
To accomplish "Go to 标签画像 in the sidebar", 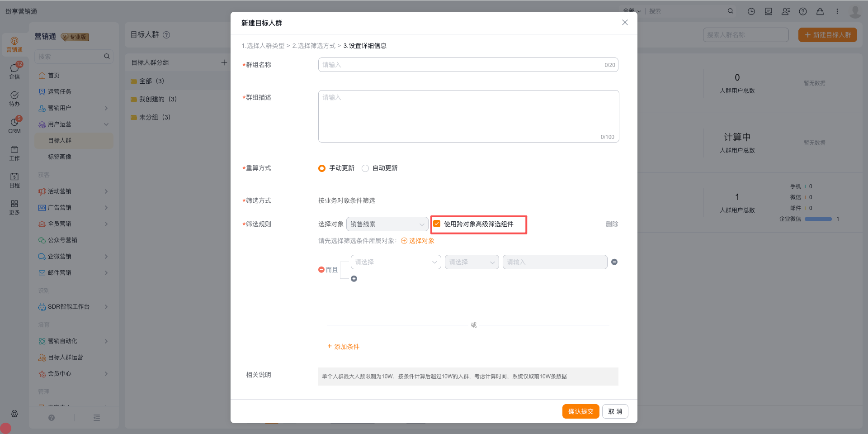I will pos(60,157).
